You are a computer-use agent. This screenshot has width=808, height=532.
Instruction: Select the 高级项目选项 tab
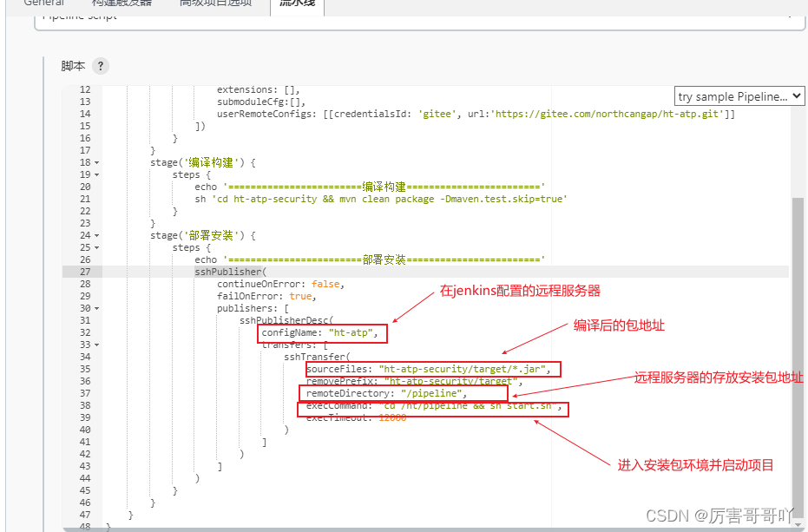[215, 3]
